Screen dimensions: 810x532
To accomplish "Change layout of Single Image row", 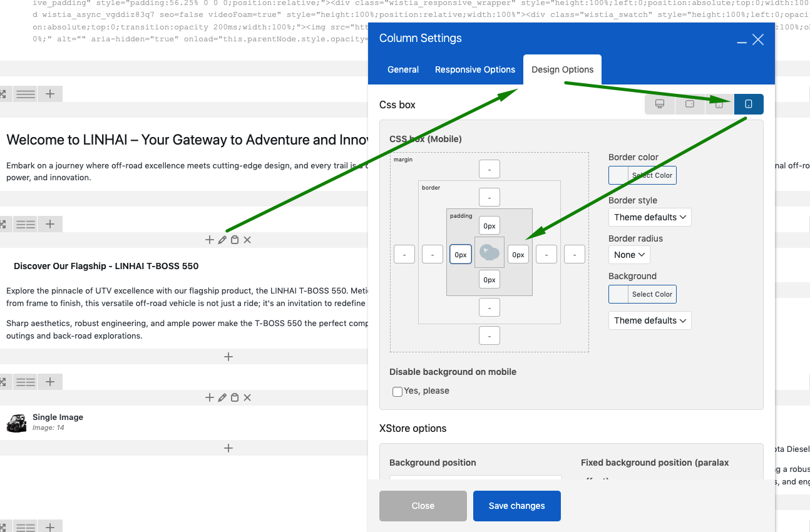I will [26, 382].
